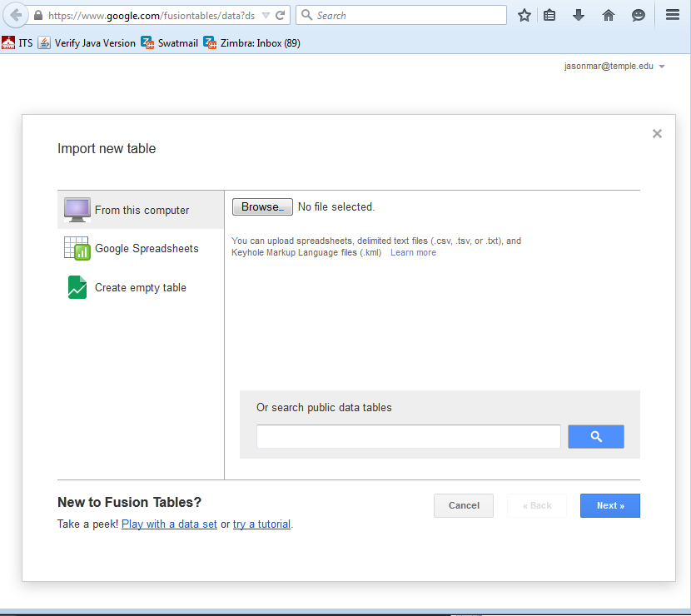Select the Create empty table tab
Screen dimensions: 691x616
[141, 287]
